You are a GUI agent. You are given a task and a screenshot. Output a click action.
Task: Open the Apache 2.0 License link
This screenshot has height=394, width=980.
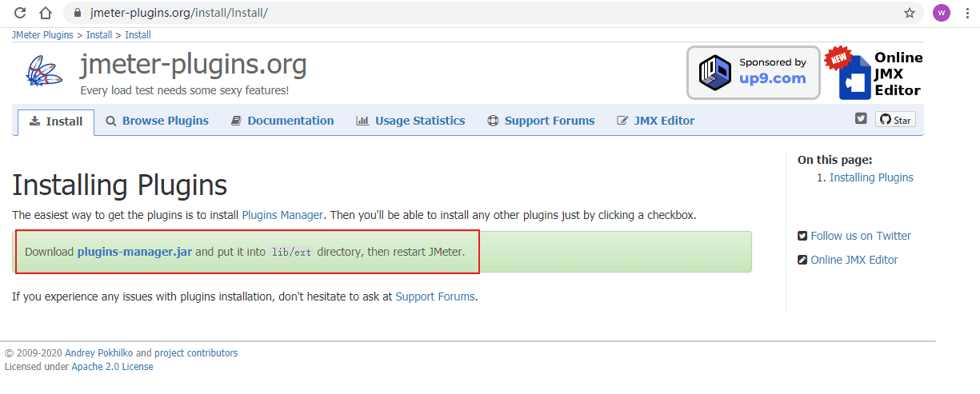tap(112, 367)
